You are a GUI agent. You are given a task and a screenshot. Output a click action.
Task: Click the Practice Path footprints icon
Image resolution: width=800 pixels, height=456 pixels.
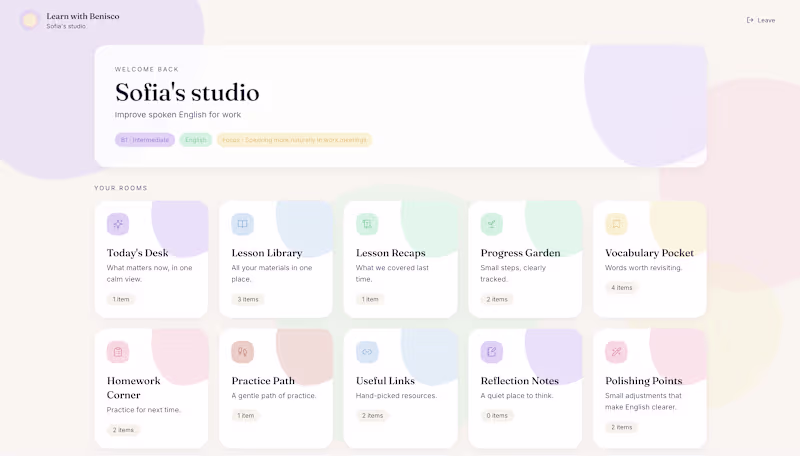[242, 352]
